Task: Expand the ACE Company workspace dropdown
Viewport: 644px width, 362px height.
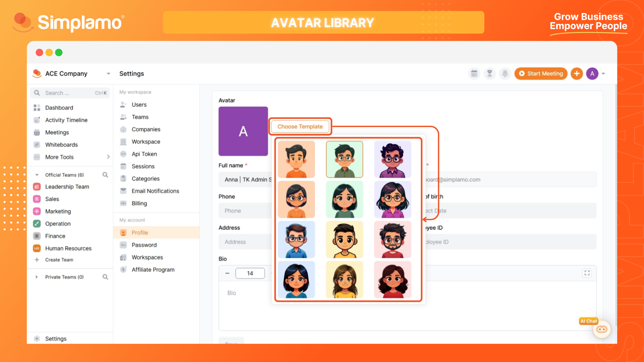Action: point(108,74)
